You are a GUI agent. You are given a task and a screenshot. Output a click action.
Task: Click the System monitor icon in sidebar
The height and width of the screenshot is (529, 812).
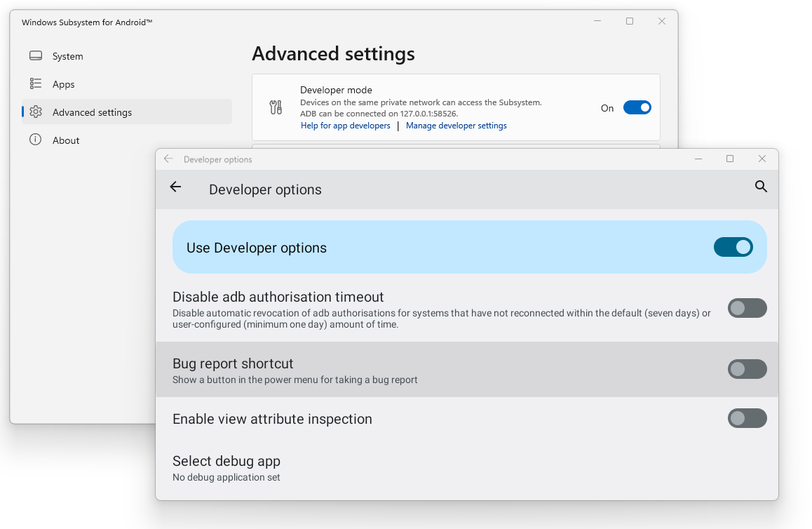tap(36, 56)
